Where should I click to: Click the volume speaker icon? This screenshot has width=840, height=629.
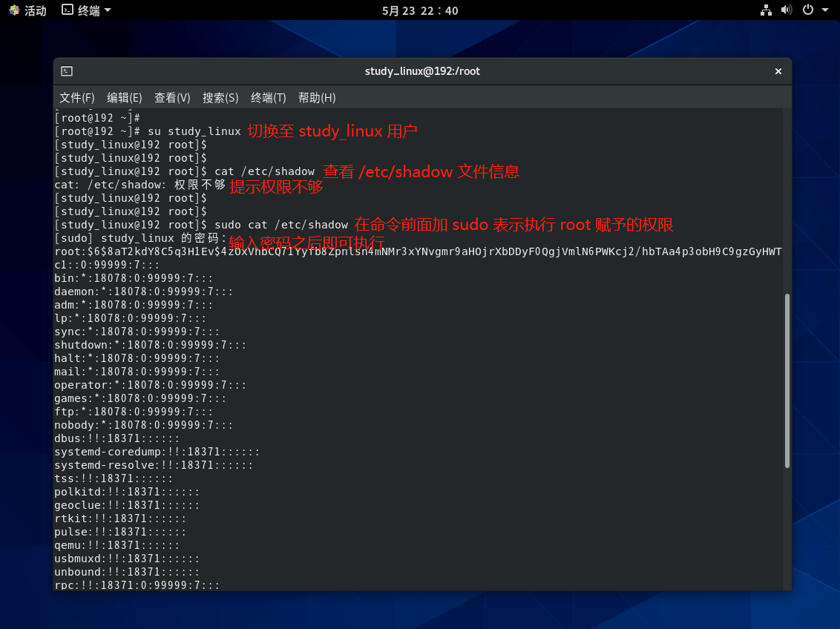tap(787, 10)
